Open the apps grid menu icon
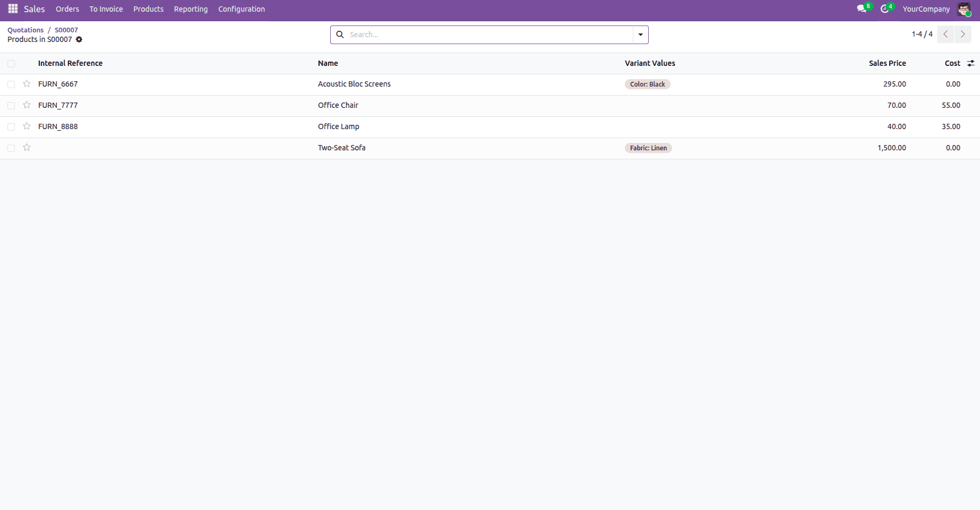 (13, 9)
